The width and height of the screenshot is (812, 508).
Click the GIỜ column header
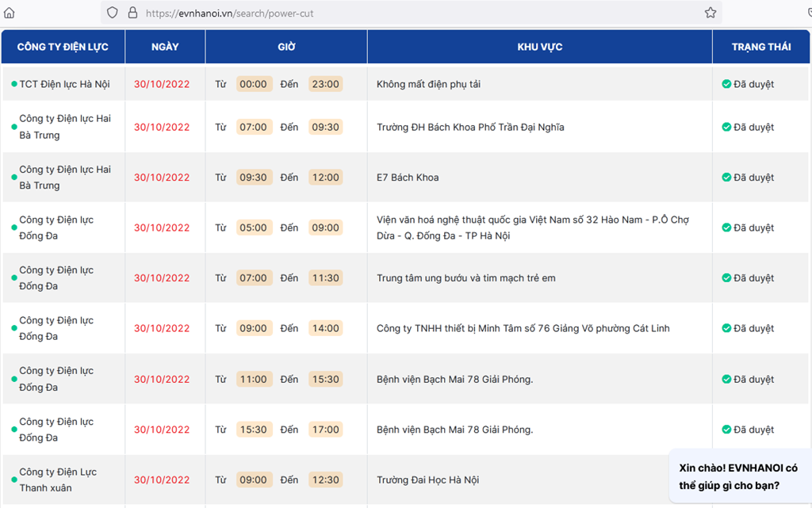[286, 47]
